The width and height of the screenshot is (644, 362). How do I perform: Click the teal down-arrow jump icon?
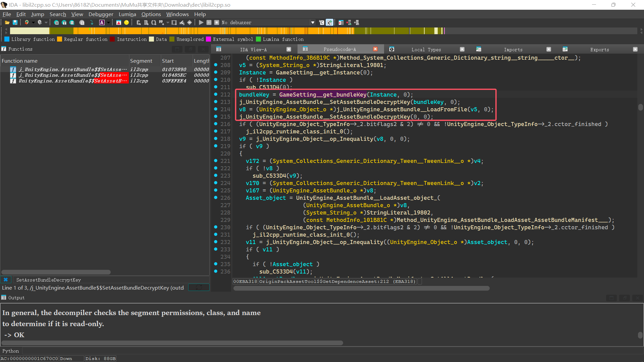point(92,22)
